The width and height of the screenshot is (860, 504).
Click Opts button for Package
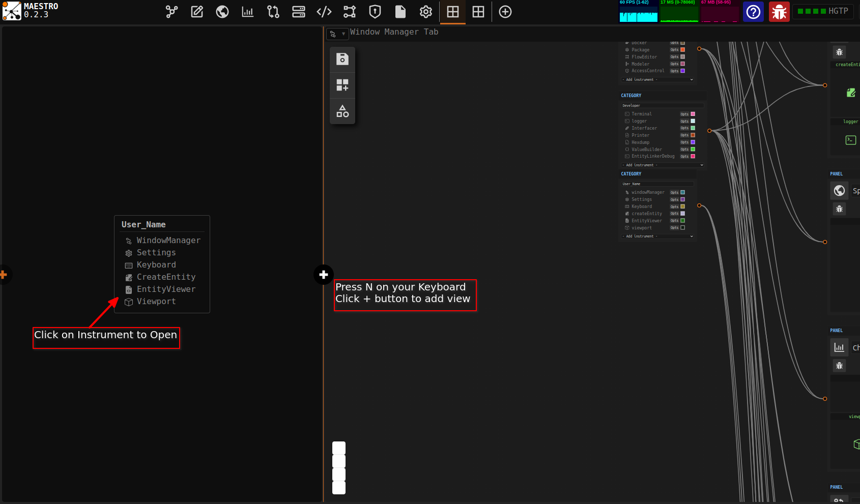[x=674, y=50]
